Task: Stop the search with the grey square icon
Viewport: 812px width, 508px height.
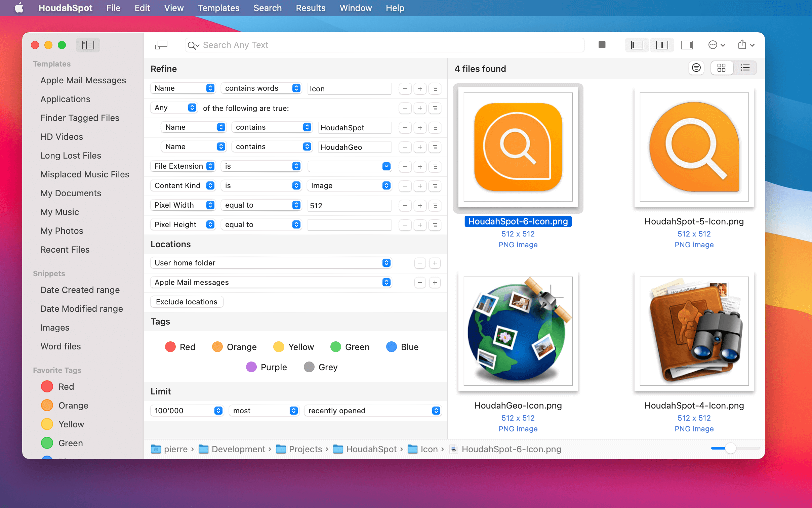Action: tap(602, 45)
